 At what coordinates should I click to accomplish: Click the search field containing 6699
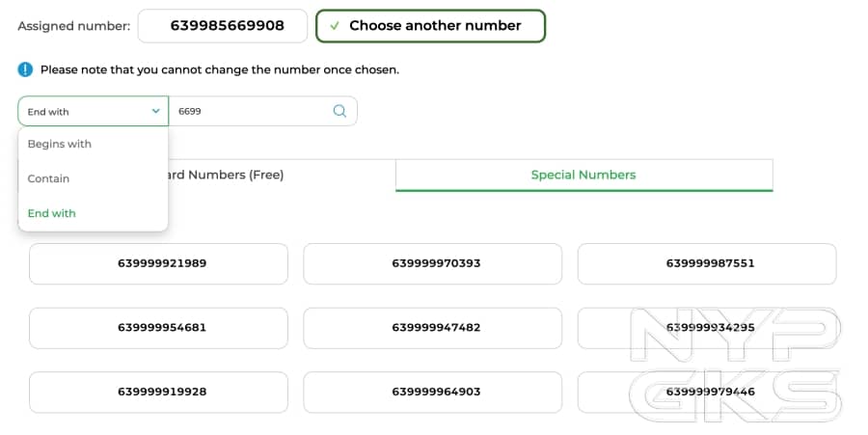pos(251,111)
